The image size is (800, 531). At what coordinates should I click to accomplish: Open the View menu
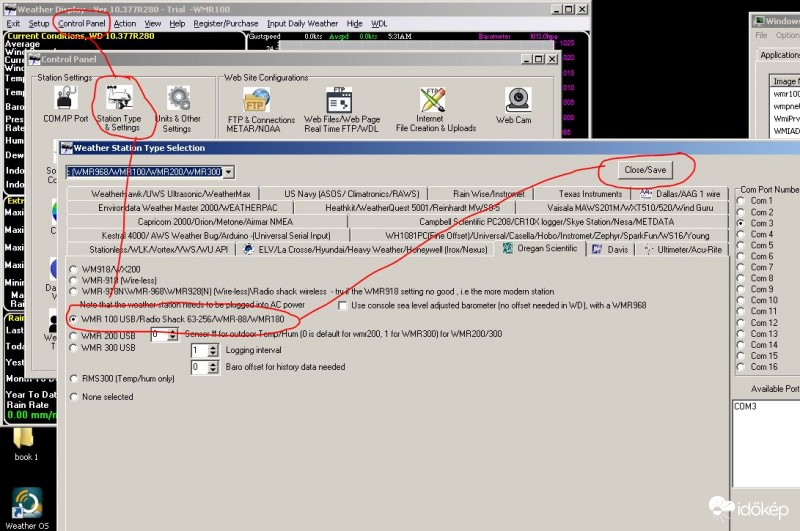152,23
